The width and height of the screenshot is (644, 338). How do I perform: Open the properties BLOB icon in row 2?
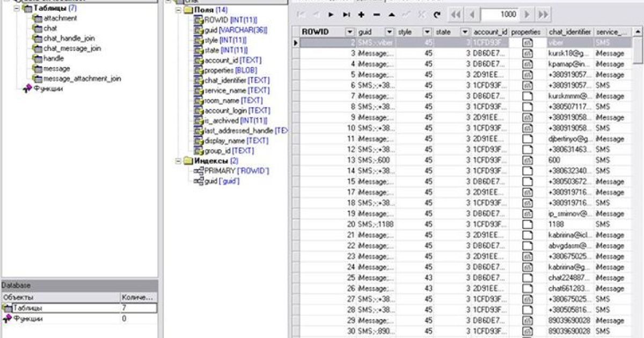click(528, 43)
